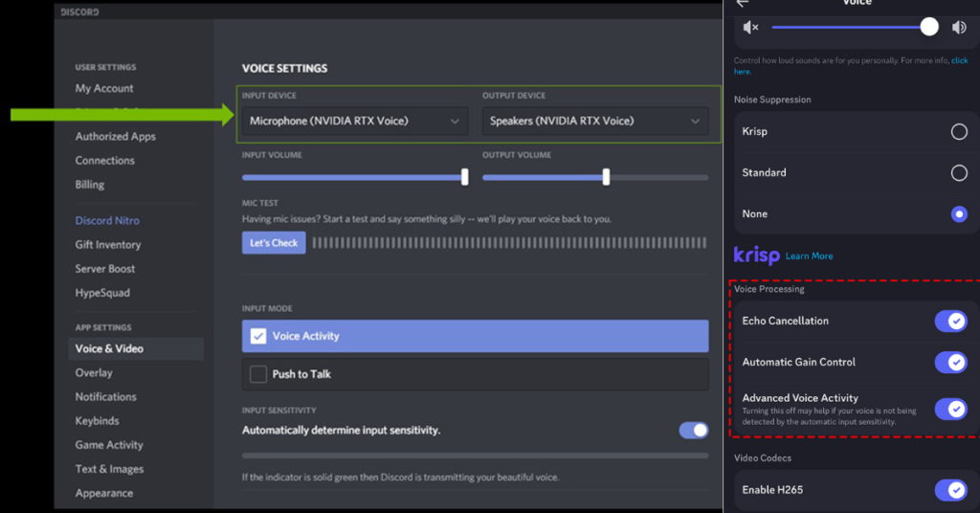The width and height of the screenshot is (980, 513).
Task: Click the muted speaker icon beside volume slider
Action: coord(750,28)
